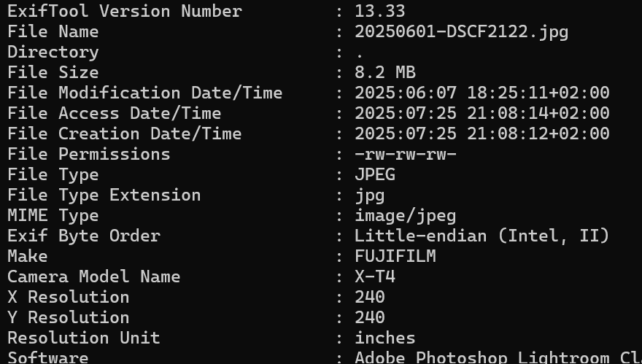Viewport: 642px width, 364px height.
Task: Click the Y Resolution value 240
Action: pos(369,318)
